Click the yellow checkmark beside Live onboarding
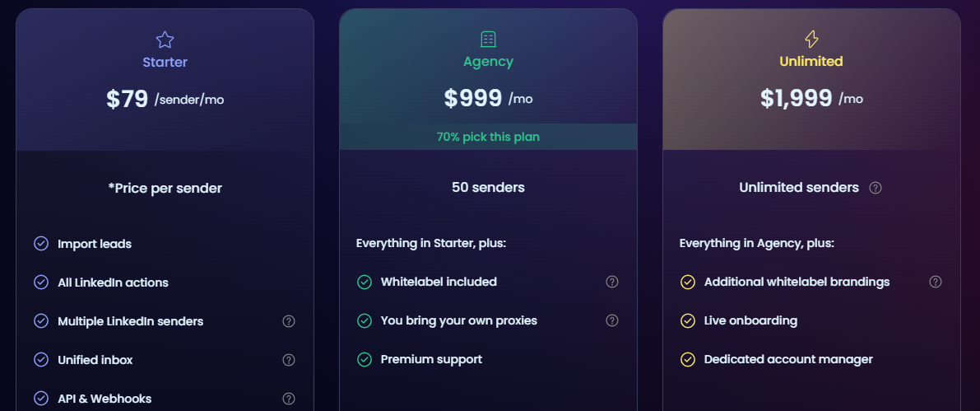This screenshot has height=411, width=980. pyautogui.click(x=688, y=321)
